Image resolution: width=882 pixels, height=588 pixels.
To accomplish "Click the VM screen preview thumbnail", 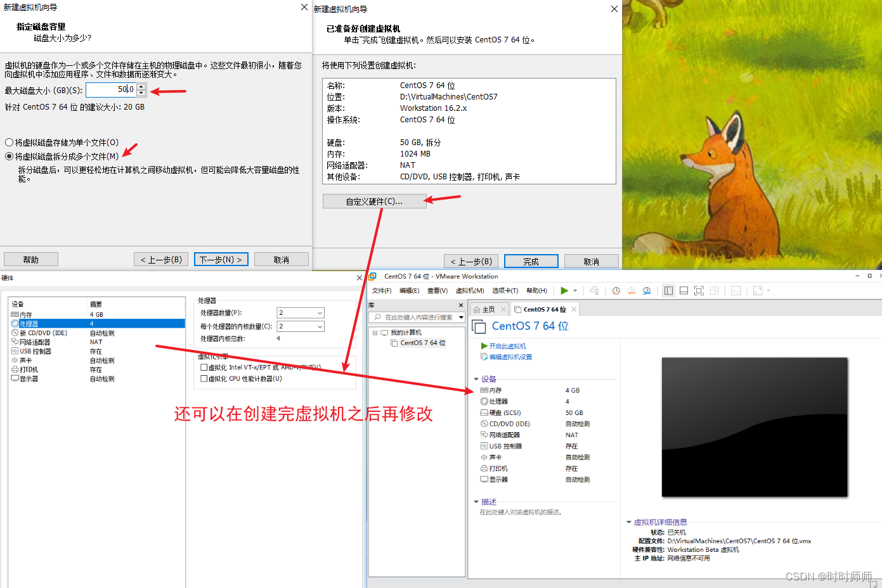I will pos(755,427).
